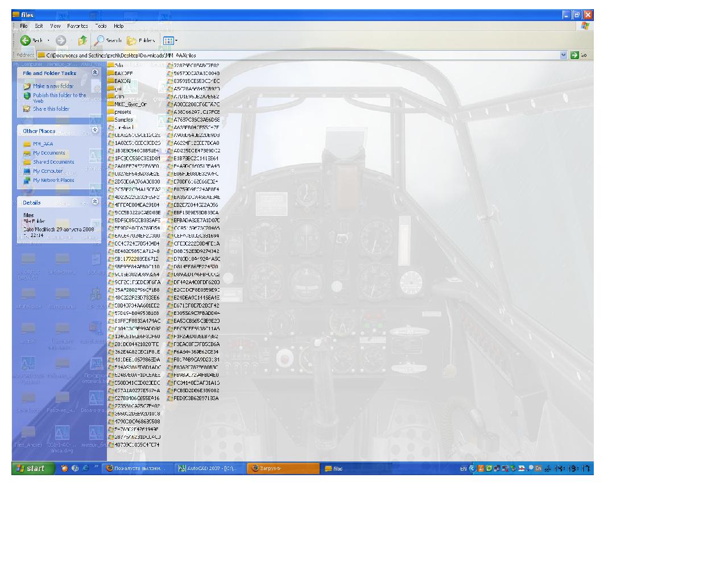Viewport: 728px width, 582px height.
Task: Click the EN language indicator on taskbar
Action: pos(463,468)
